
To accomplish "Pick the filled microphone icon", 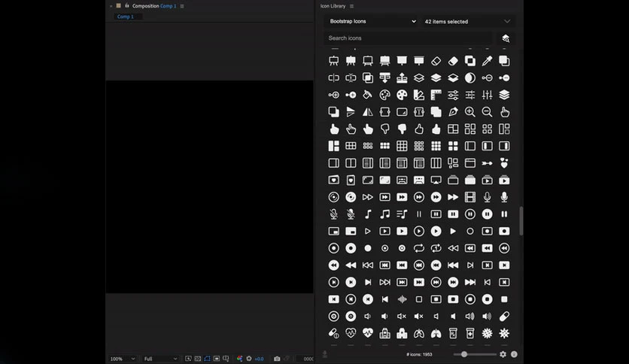I will click(504, 197).
